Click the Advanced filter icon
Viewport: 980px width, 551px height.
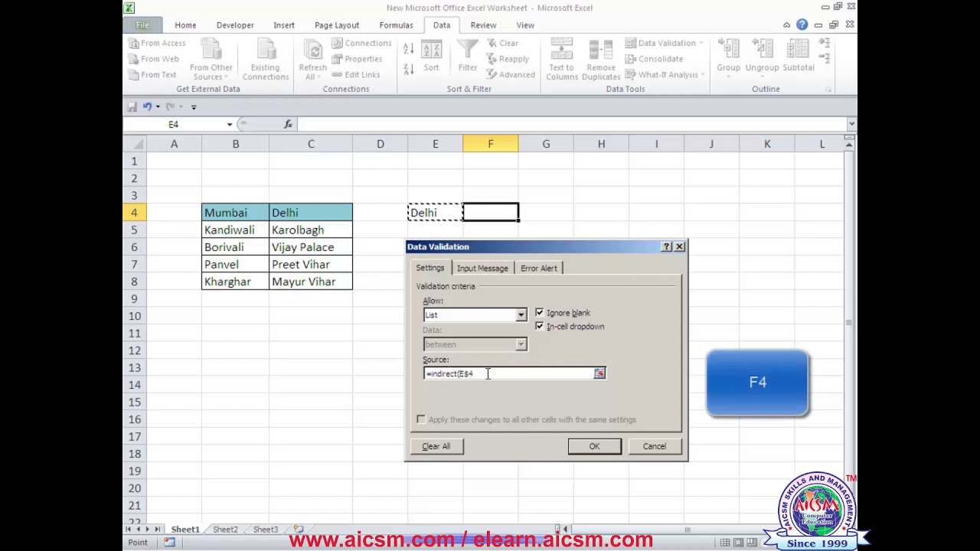click(x=492, y=75)
